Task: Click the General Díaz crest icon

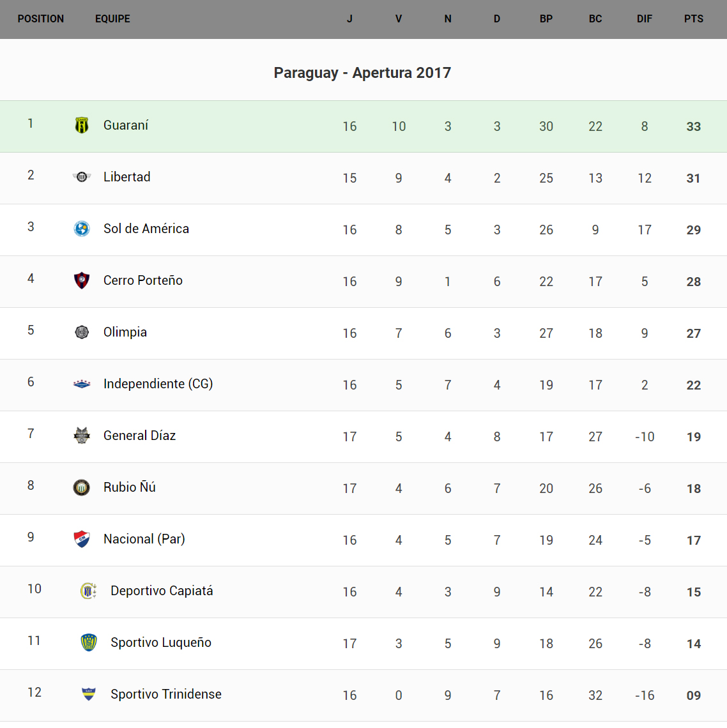Action: (82, 436)
